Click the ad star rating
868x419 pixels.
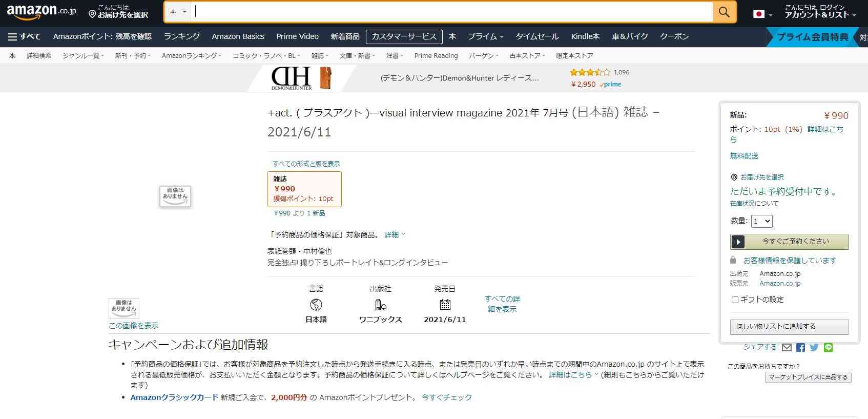(x=590, y=72)
